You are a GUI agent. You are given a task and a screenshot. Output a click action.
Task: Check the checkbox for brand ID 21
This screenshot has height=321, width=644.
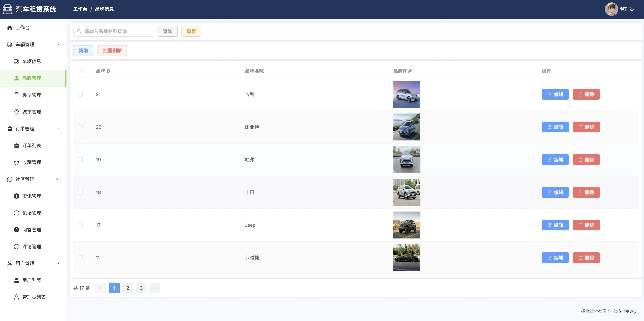[80, 94]
